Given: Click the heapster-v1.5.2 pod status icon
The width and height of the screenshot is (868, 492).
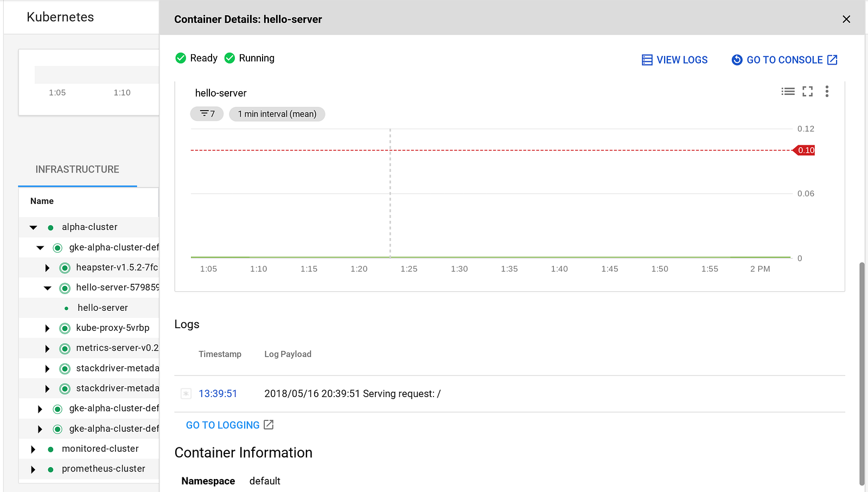Looking at the screenshot, I should point(65,268).
